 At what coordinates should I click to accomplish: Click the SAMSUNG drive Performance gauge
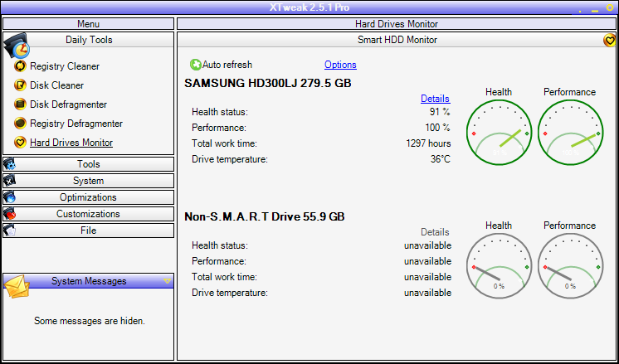point(570,133)
